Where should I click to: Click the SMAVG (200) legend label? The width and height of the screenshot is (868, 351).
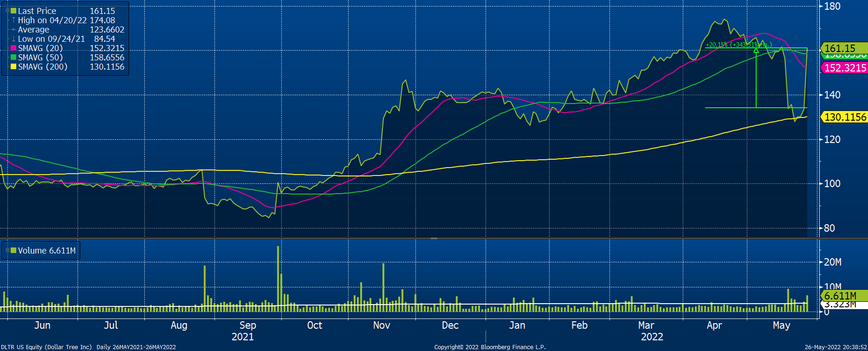[x=43, y=67]
